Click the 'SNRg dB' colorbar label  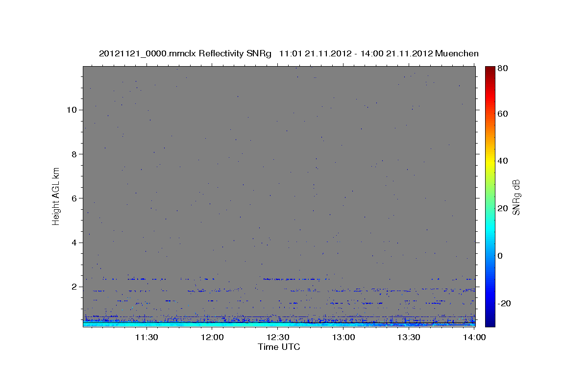pyautogui.click(x=515, y=197)
